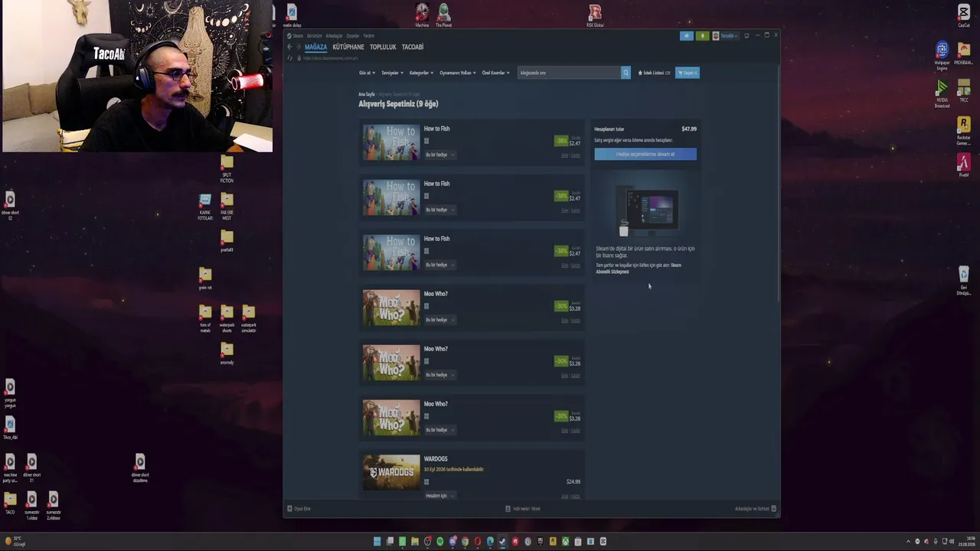
Task: Select the CapCut desktop shortcut
Action: pyautogui.click(x=964, y=16)
